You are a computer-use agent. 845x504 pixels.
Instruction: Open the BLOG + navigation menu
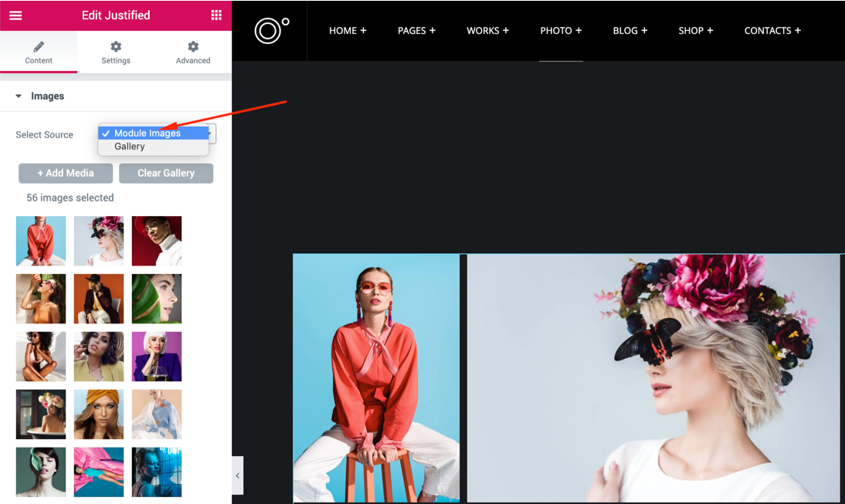(630, 31)
